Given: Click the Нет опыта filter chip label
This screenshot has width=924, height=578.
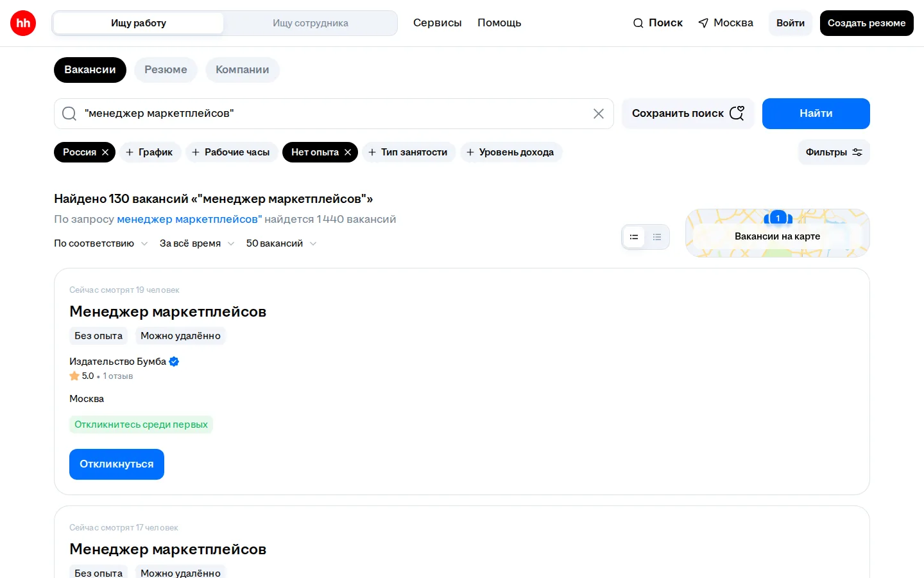Looking at the screenshot, I should pyautogui.click(x=315, y=152).
